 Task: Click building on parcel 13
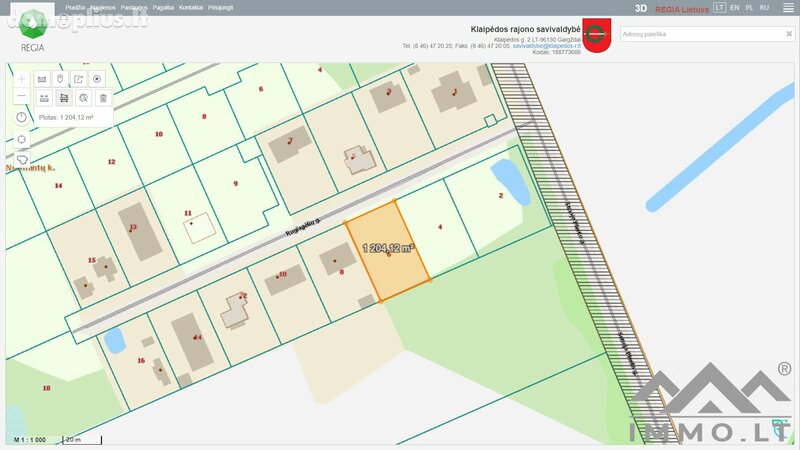pyautogui.click(x=140, y=232)
